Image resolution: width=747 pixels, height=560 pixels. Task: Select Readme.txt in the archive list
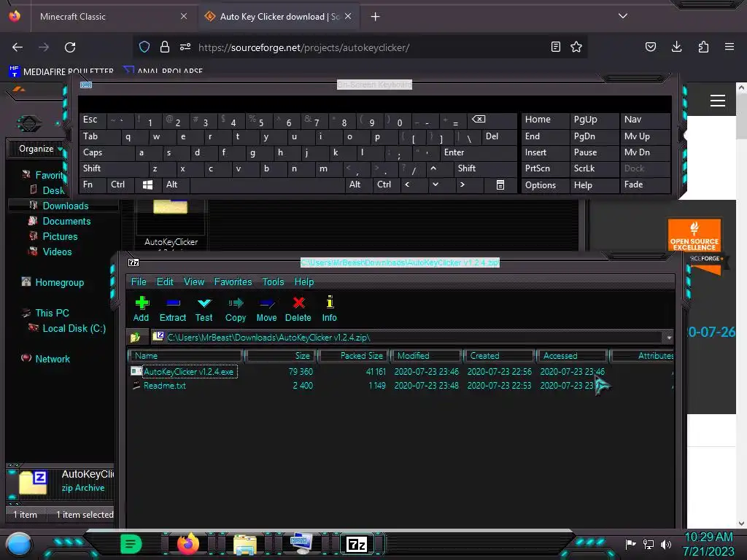point(164,386)
